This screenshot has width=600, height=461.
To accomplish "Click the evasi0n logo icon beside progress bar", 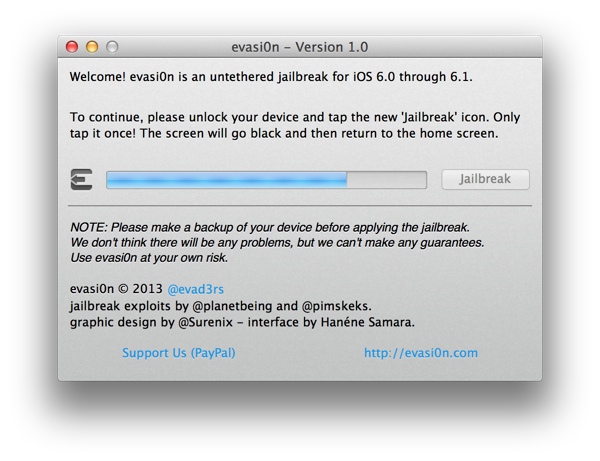I will coord(82,180).
